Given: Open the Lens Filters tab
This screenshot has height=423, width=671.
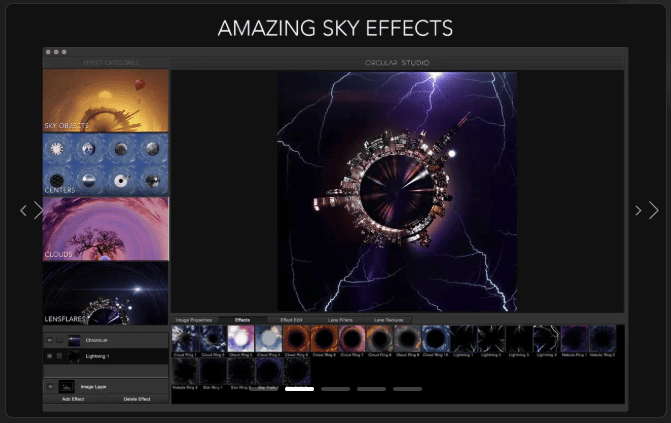Looking at the screenshot, I should tap(340, 320).
